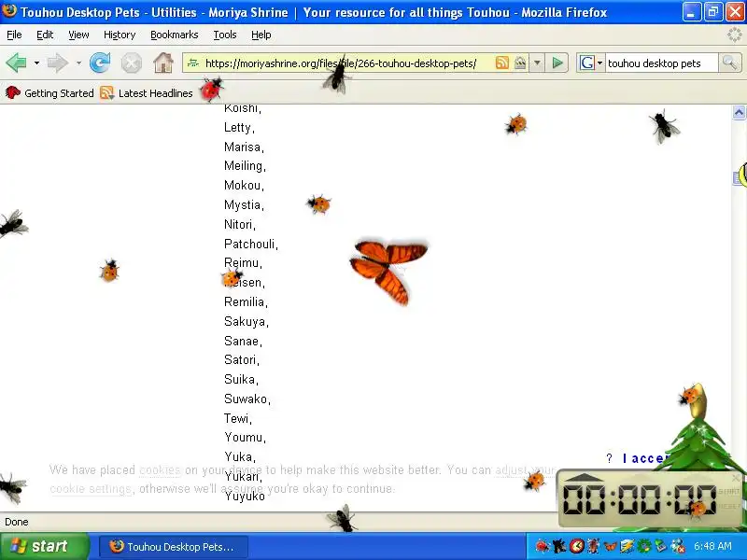The width and height of the screenshot is (747, 560).
Task: Click the ladybug covering the Reisen text
Action: 232,277
